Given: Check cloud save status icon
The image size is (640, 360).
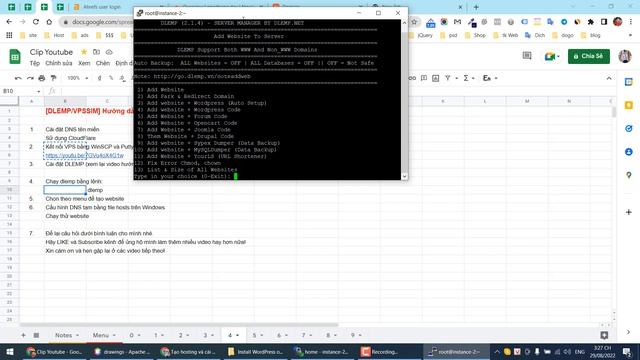Looking at the screenshot, I should point(109,52).
